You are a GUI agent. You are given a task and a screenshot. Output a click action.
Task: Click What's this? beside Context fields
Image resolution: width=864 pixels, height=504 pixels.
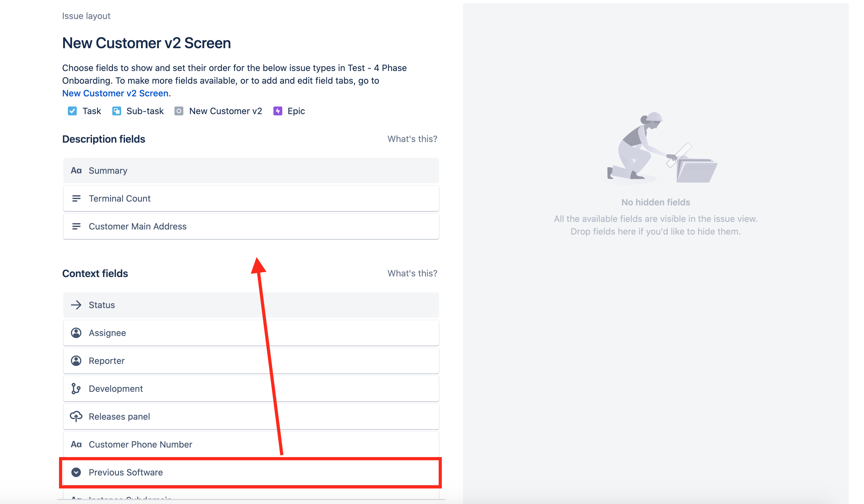tap(412, 273)
